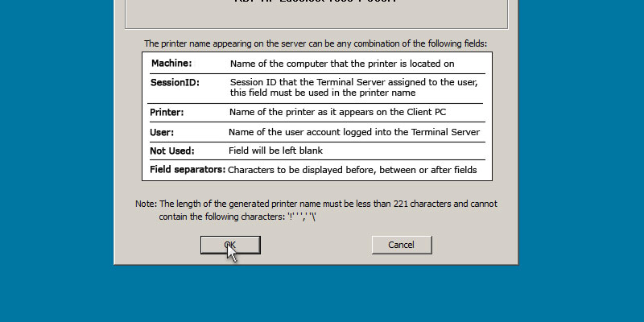Click the User field label
This screenshot has width=644, height=322.
click(x=162, y=132)
